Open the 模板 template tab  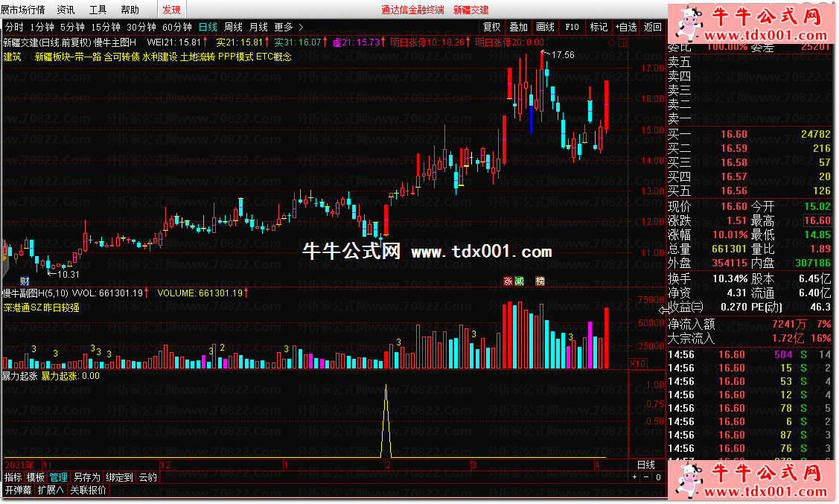[36, 477]
